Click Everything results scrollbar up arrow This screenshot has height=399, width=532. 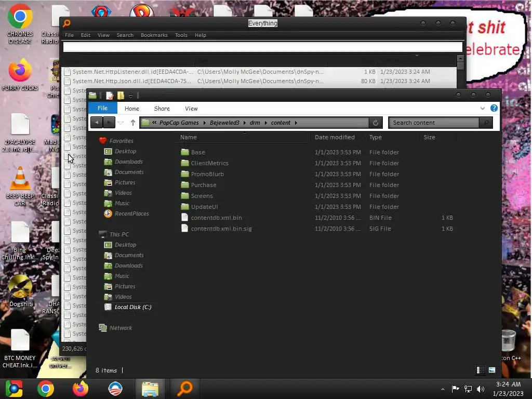tap(460, 58)
